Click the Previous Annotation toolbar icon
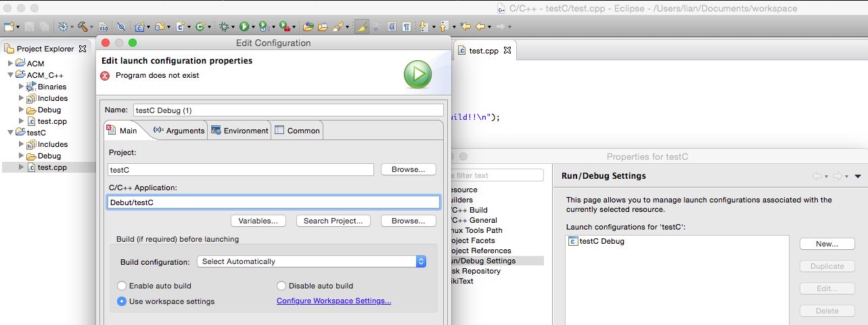This screenshot has height=325, width=868. click(444, 26)
